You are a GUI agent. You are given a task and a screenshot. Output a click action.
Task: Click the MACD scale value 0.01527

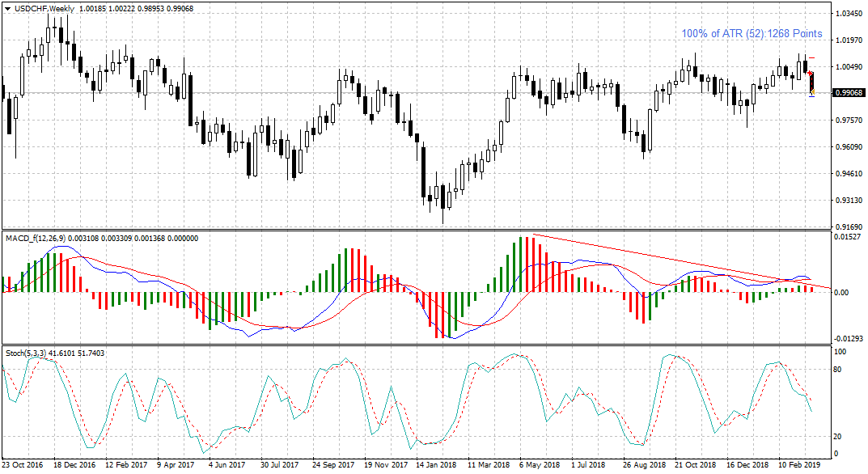click(849, 236)
